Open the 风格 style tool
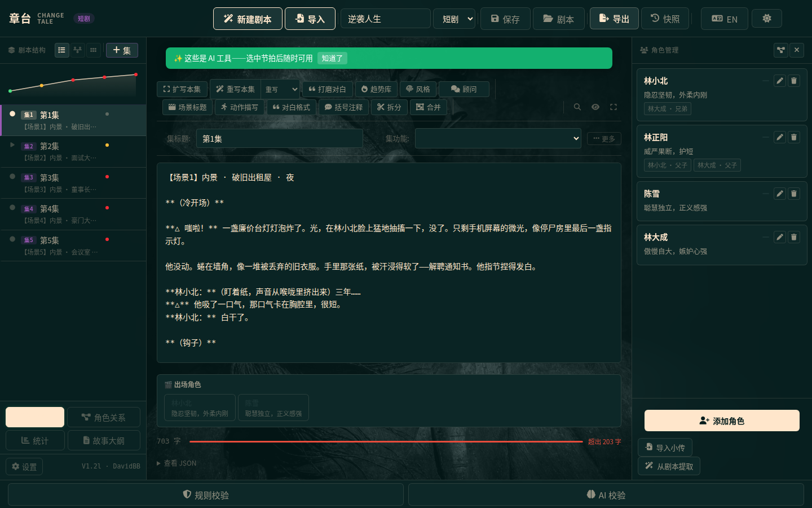This screenshot has height=508, width=812. [418, 89]
